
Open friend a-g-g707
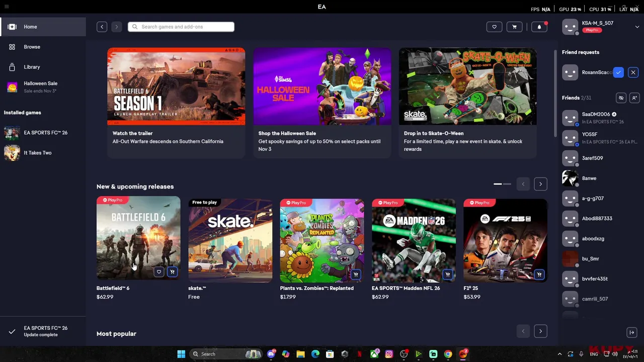(600, 198)
